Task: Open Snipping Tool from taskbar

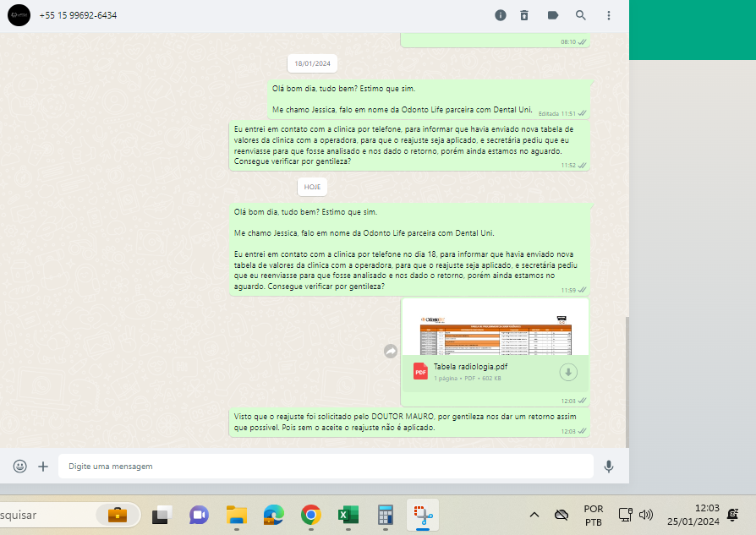Action: [x=423, y=515]
